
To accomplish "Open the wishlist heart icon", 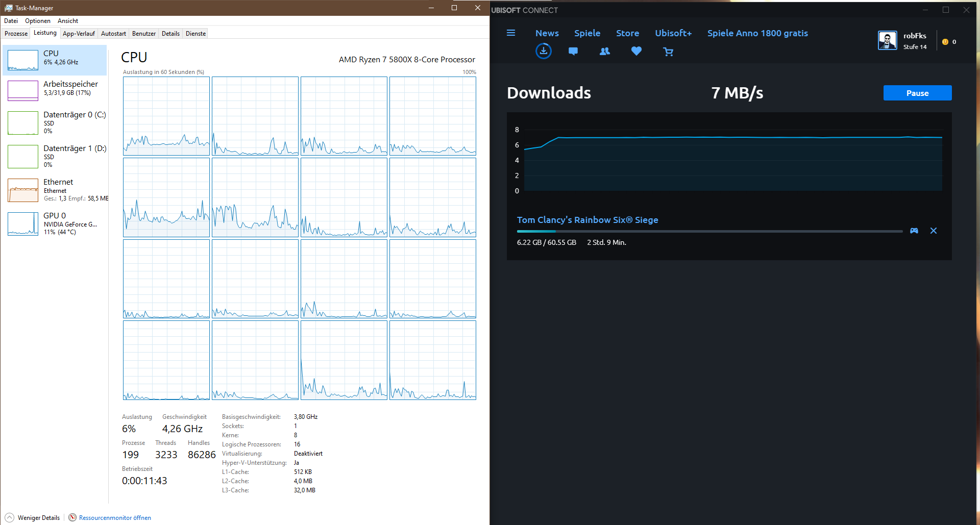I will point(636,51).
